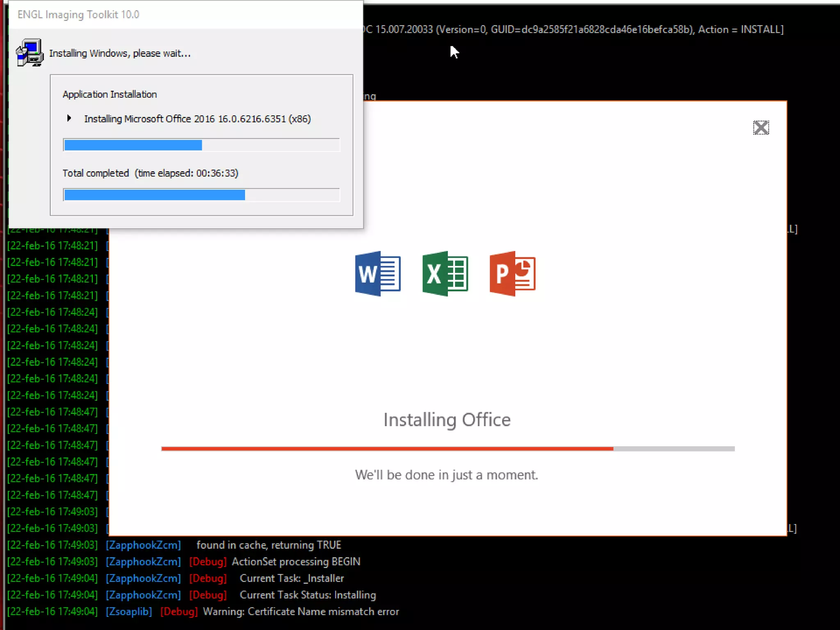The height and width of the screenshot is (630, 840).
Task: Close the Installing Office window
Action: 761,128
